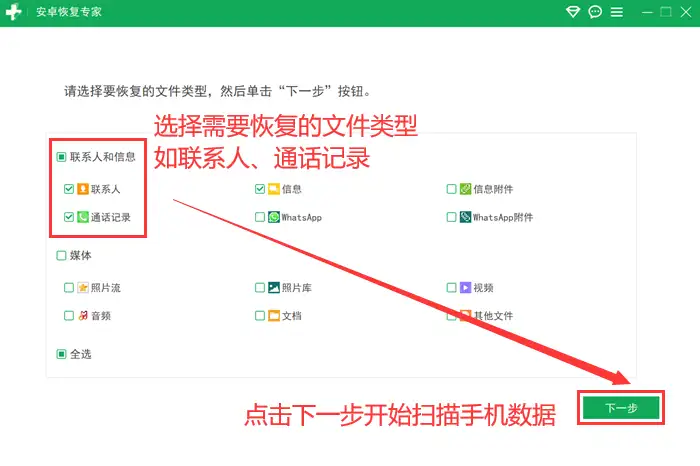
Task: Click the orange 联系人 contacts icon
Action: (83, 189)
